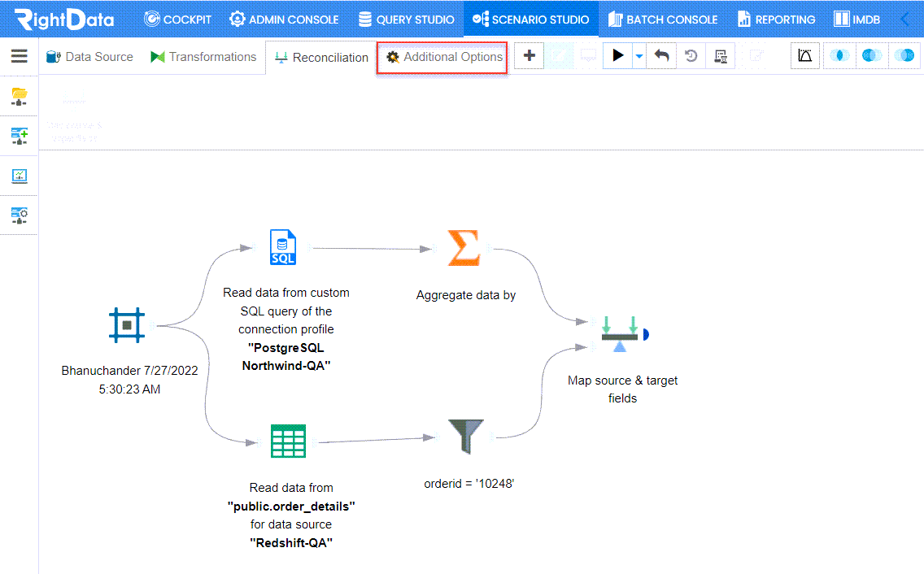Click the right-highlighted Venn diagram icon
The width and height of the screenshot is (924, 574).
[904, 56]
